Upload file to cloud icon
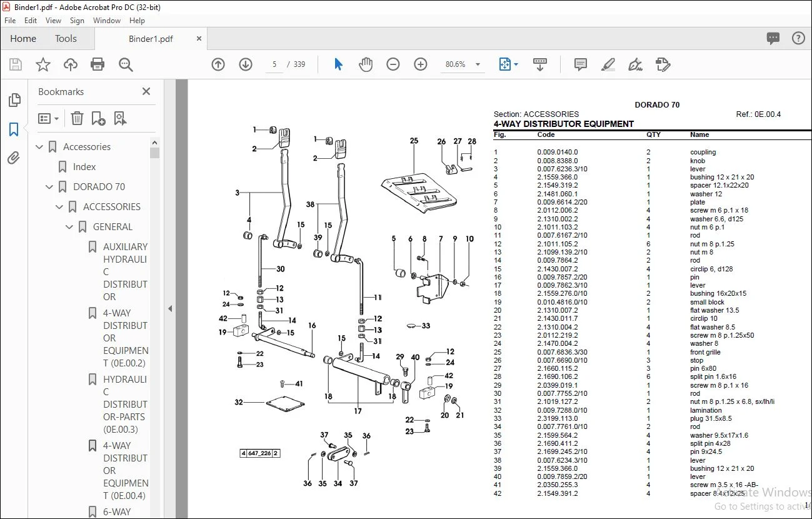This screenshot has height=519, width=812. pyautogui.click(x=71, y=64)
